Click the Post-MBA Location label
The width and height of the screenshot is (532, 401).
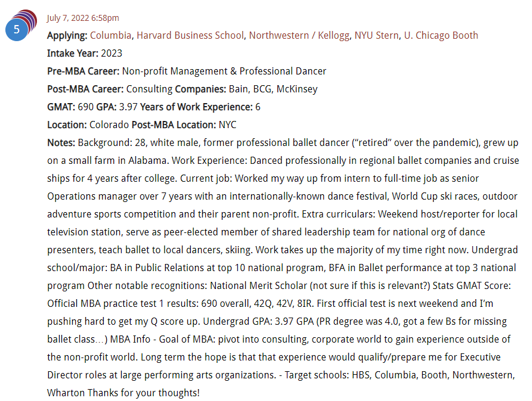click(174, 125)
